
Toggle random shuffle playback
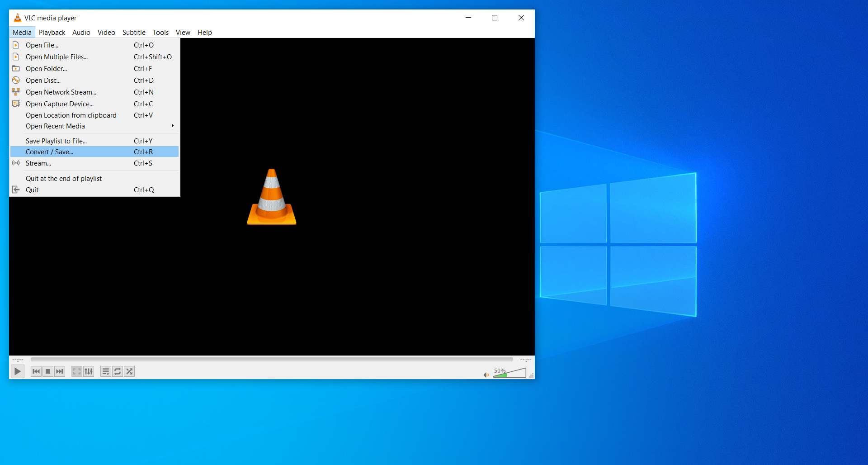click(x=129, y=371)
